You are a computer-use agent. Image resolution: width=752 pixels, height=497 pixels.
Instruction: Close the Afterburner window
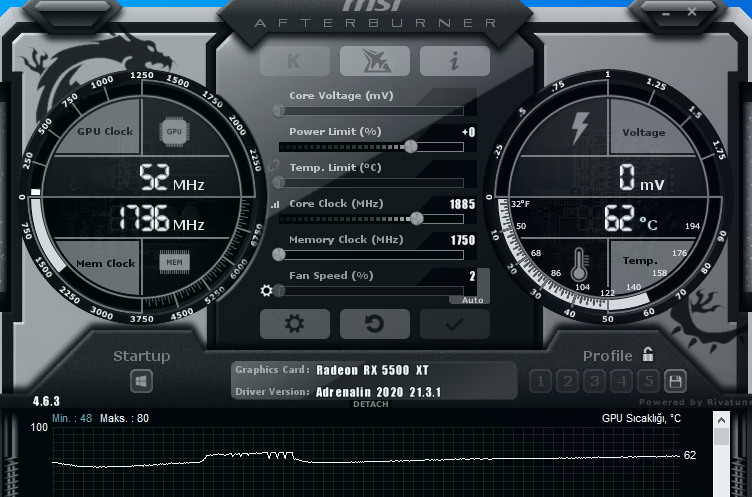(692, 12)
